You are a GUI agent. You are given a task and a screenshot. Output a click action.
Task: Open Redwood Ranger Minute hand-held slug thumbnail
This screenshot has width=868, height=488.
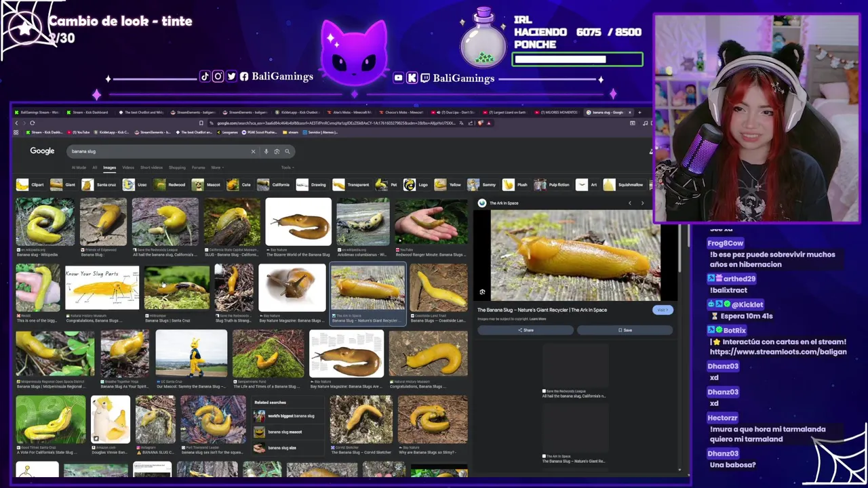pos(431,222)
